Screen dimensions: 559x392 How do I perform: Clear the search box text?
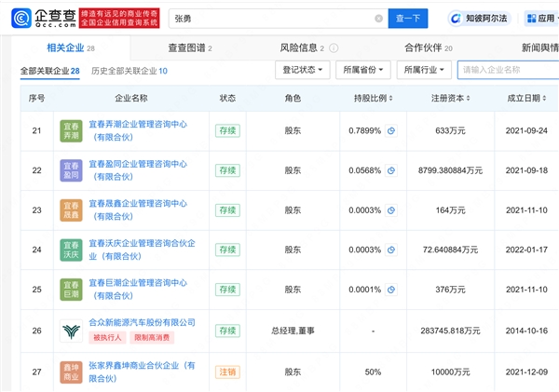pyautogui.click(x=378, y=19)
